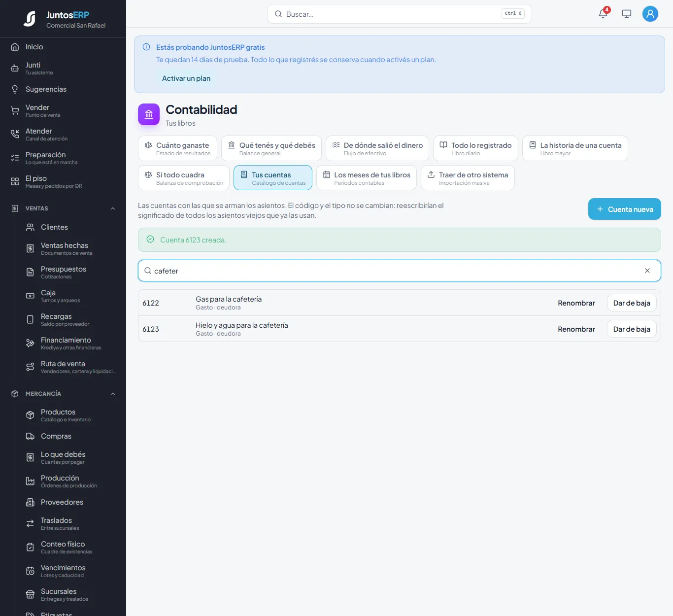Click Dar de baja for account 6123
Viewport: 673px width, 616px height.
(x=632, y=329)
